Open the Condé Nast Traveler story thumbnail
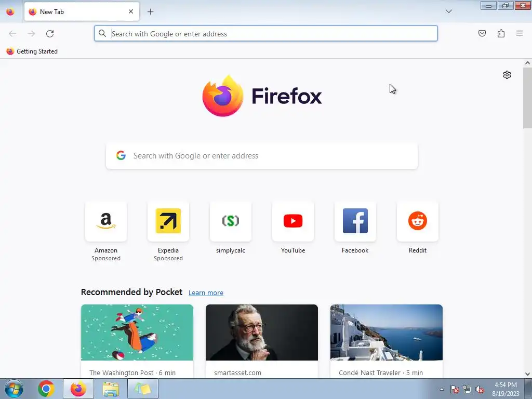 point(387,332)
